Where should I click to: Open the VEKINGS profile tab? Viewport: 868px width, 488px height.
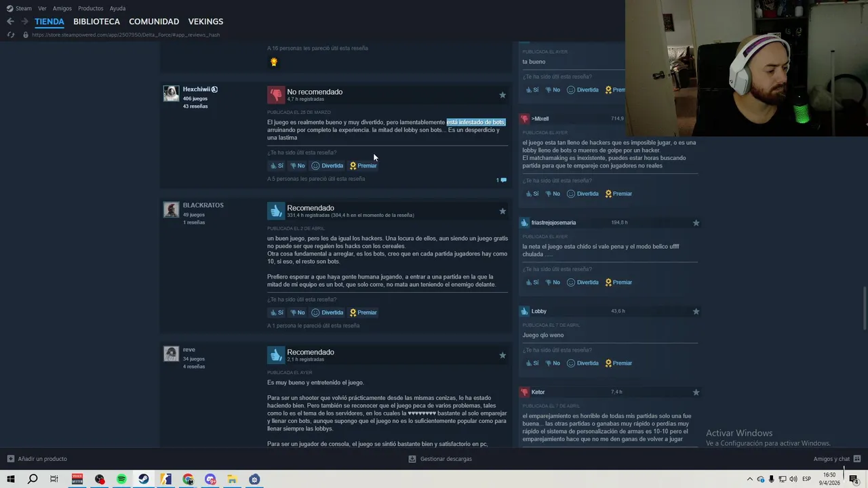pyautogui.click(x=205, y=22)
